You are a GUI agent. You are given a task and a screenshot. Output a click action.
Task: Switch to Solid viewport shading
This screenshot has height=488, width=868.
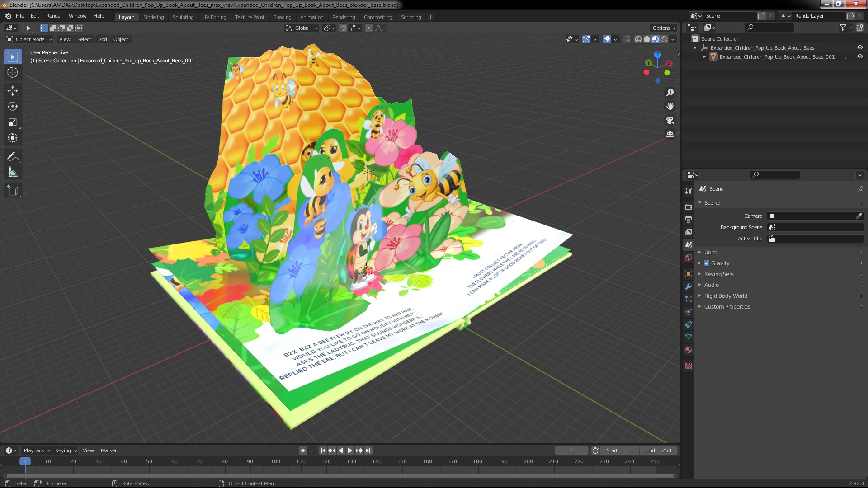(647, 39)
